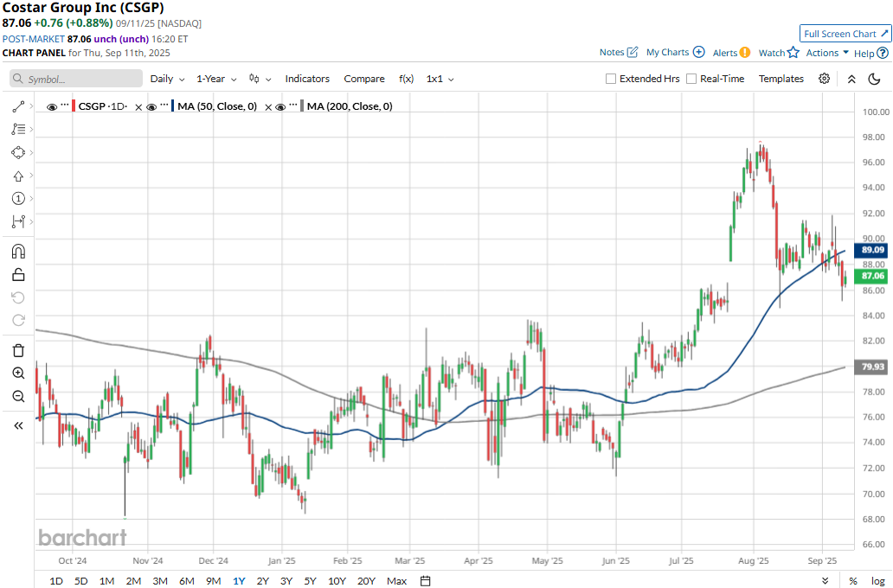Switch to dark mode moon icon

(874, 79)
